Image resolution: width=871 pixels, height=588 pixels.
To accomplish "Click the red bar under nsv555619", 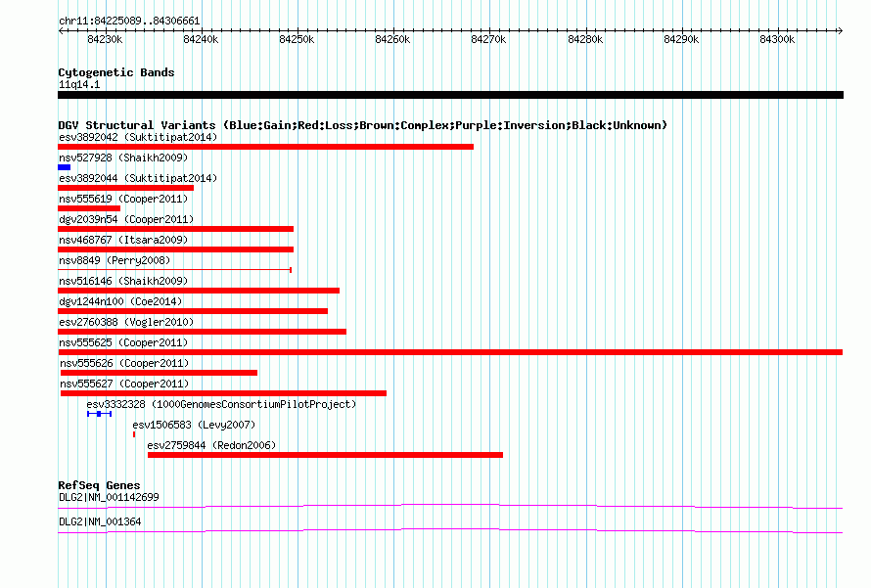I will pyautogui.click(x=89, y=208).
